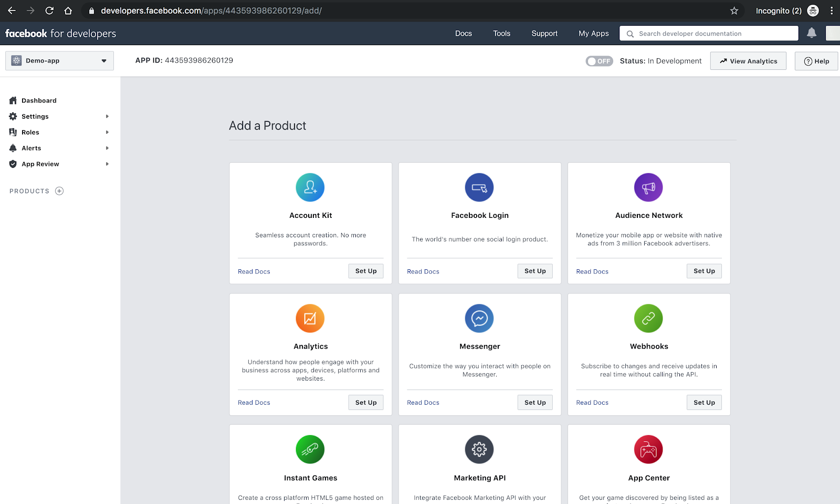This screenshot has height=504, width=840.
Task: Click the Messenger chat bubble icon
Action: pos(479,318)
